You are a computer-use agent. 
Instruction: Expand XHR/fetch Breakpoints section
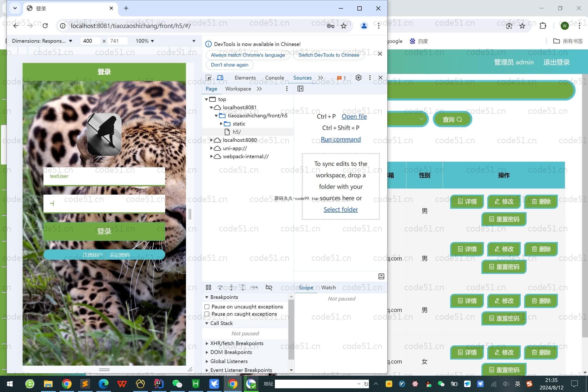point(237,343)
